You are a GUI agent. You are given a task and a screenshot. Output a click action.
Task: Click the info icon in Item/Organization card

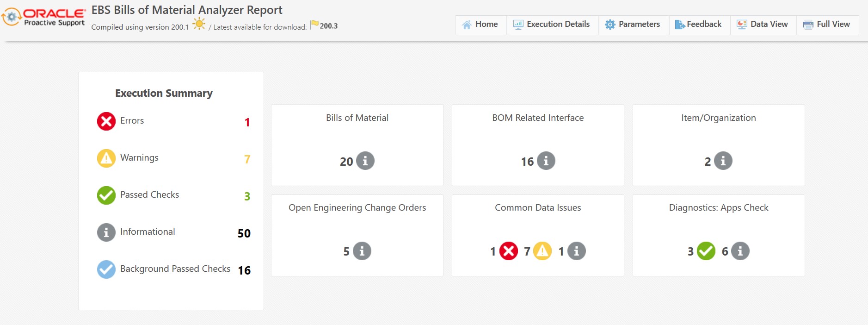[x=723, y=161]
